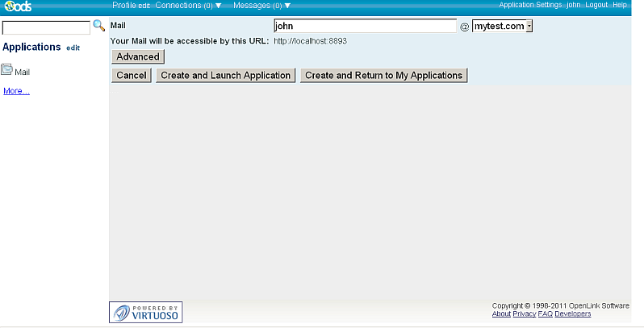The height and width of the screenshot is (328, 644).
Task: Click the sidebar search text box
Action: pos(46,27)
